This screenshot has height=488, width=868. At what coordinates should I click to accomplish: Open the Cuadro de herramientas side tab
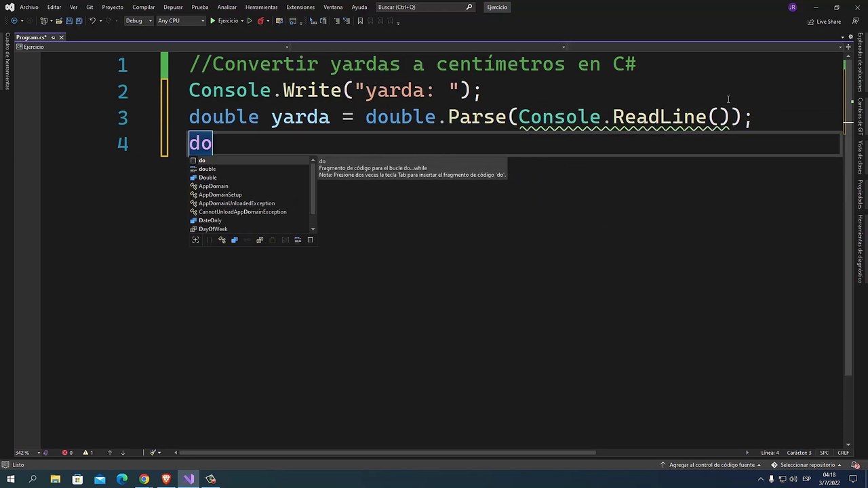point(7,61)
